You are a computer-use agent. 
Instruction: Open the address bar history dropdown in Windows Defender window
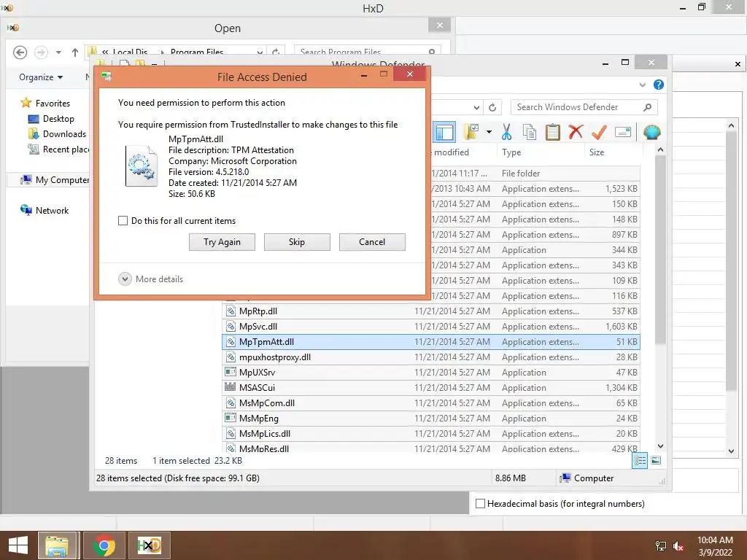[476, 108]
